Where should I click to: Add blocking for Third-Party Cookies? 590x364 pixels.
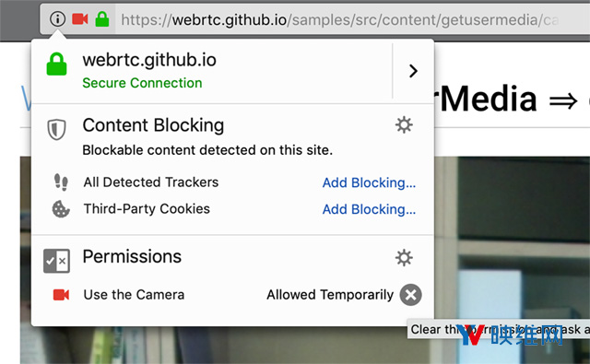[369, 209]
